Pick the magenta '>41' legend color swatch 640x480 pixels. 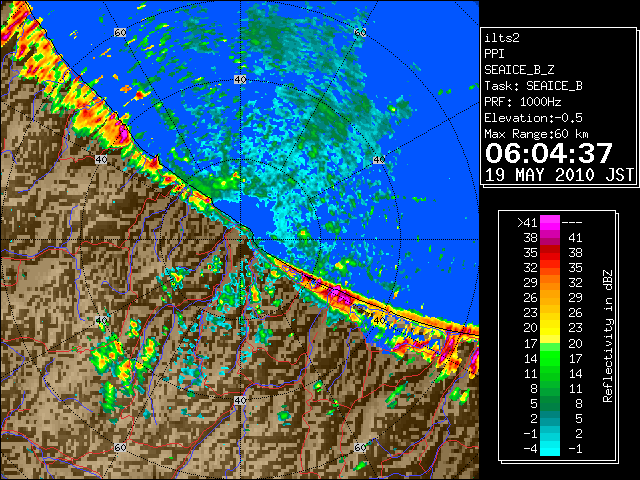tap(550, 223)
